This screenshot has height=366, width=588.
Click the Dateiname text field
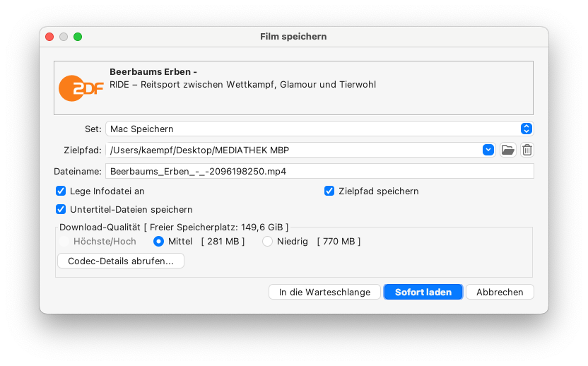(x=320, y=172)
